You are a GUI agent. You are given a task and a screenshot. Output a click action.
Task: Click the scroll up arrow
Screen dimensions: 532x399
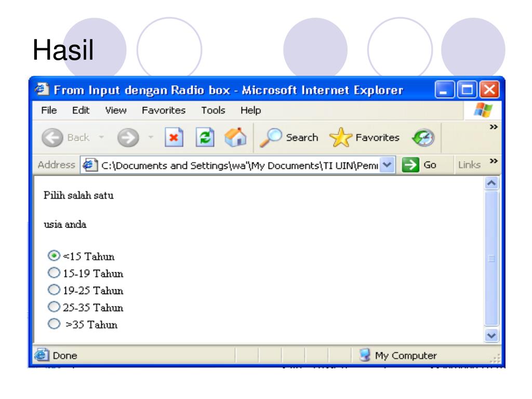pos(491,183)
